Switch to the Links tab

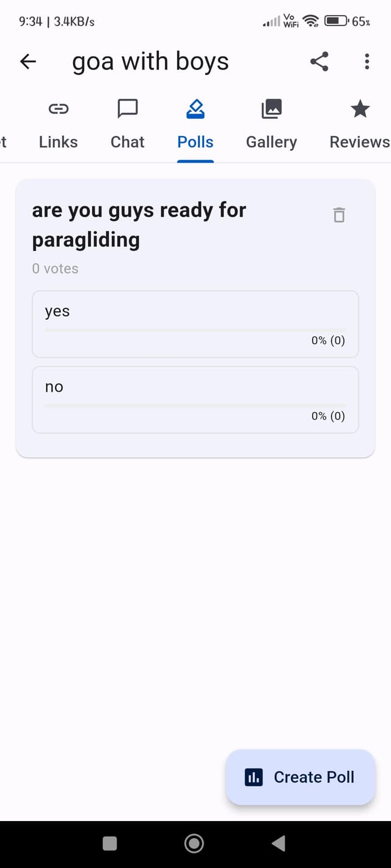tap(58, 125)
